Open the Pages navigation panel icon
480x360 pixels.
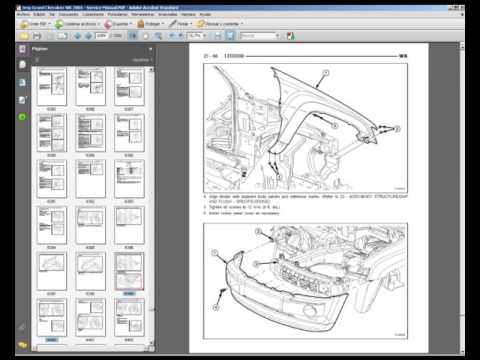22,49
